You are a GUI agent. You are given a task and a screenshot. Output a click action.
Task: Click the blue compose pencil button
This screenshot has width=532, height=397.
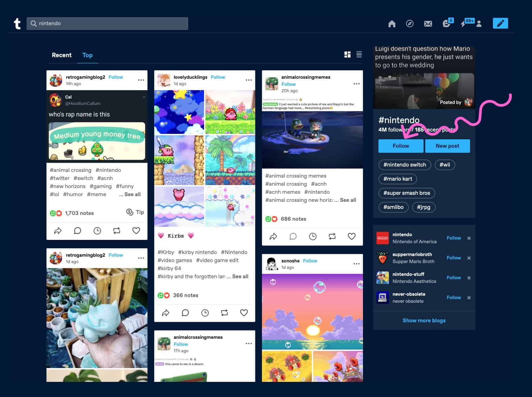coord(500,23)
